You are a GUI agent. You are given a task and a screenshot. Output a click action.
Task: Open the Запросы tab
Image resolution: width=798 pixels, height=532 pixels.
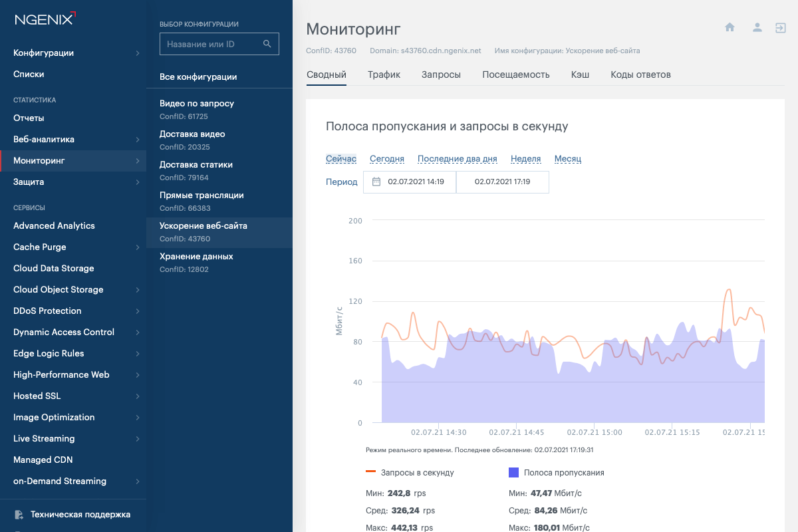click(x=442, y=74)
